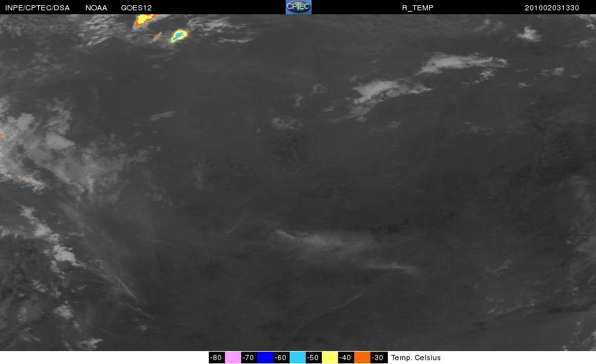Click the -80 legend value
Viewport: 596px width, 364px height.
(x=217, y=358)
